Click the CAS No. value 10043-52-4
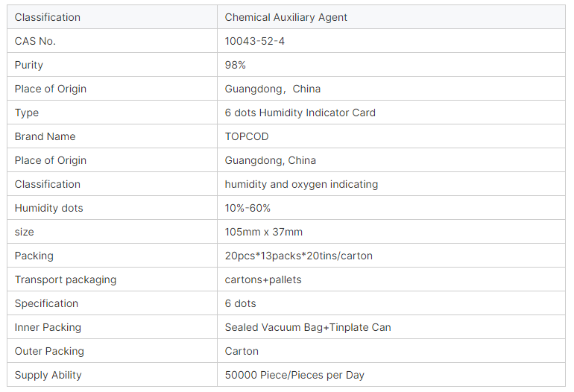The image size is (574, 392). pos(255,41)
